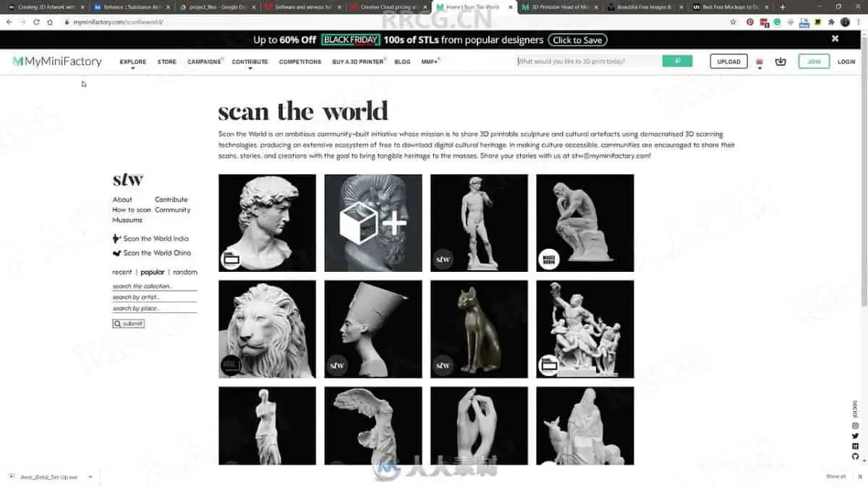Click the Join button

(x=814, y=61)
